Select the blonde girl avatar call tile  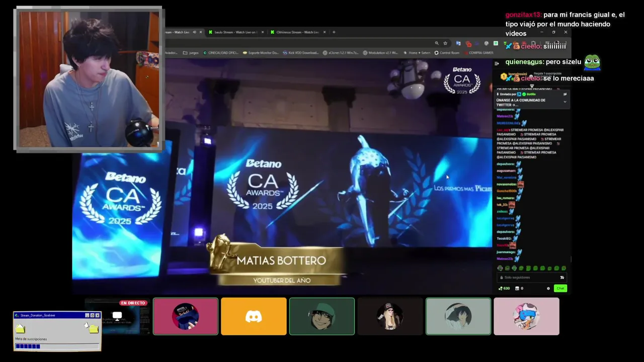pos(390,316)
